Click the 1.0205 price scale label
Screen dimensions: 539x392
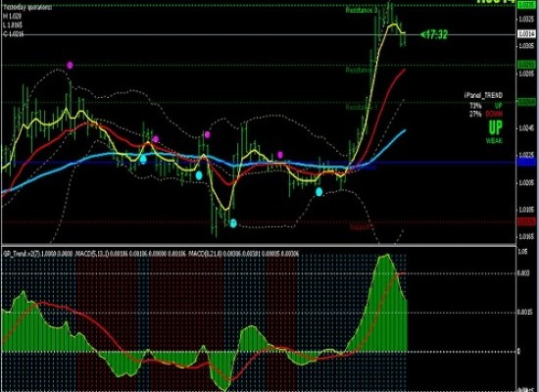pyautogui.click(x=526, y=182)
